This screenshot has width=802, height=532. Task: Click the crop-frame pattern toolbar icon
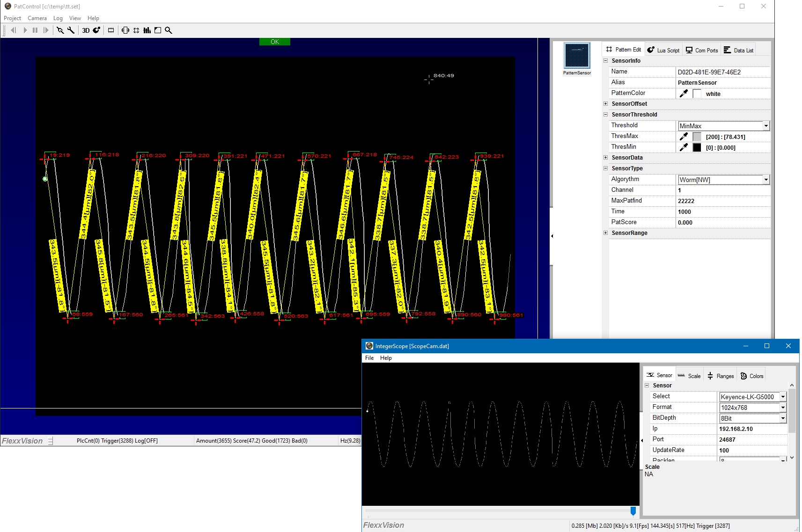(x=136, y=30)
